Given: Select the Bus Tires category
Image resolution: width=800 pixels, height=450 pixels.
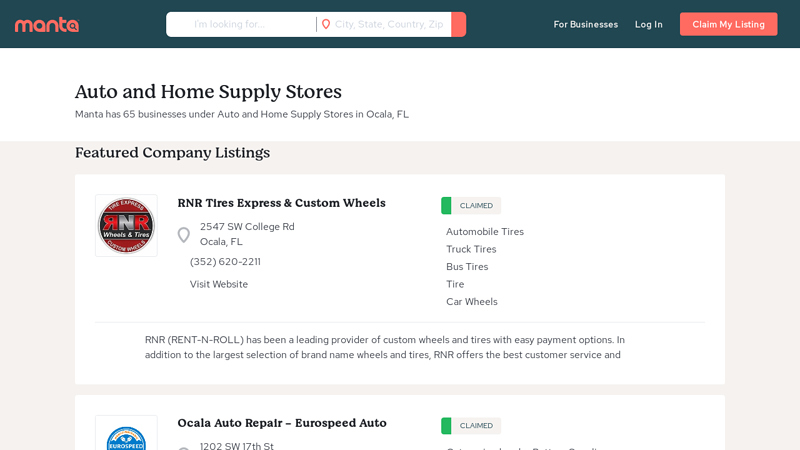Looking at the screenshot, I should coord(467,266).
